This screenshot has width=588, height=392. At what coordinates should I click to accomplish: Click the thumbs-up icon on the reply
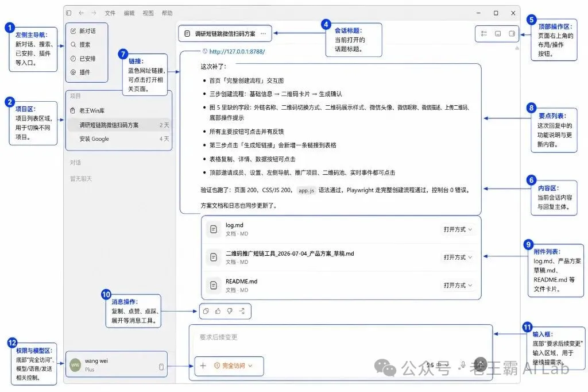[218, 311]
